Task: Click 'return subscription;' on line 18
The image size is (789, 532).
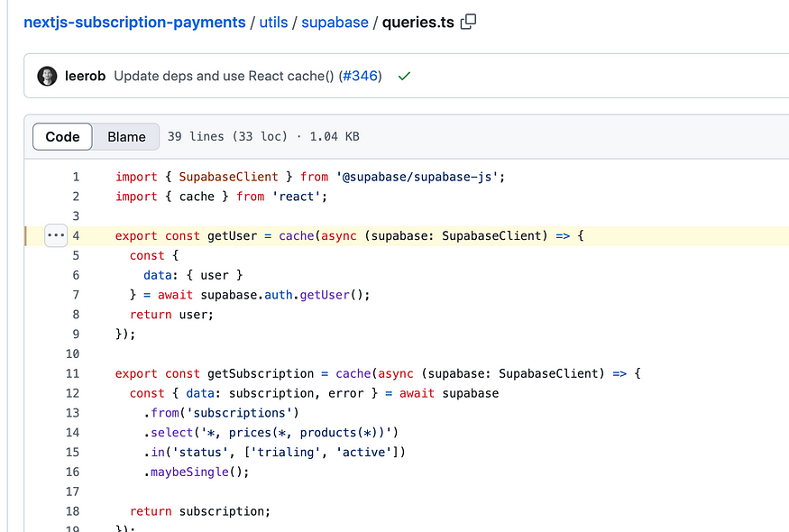Action: pyautogui.click(x=200, y=511)
